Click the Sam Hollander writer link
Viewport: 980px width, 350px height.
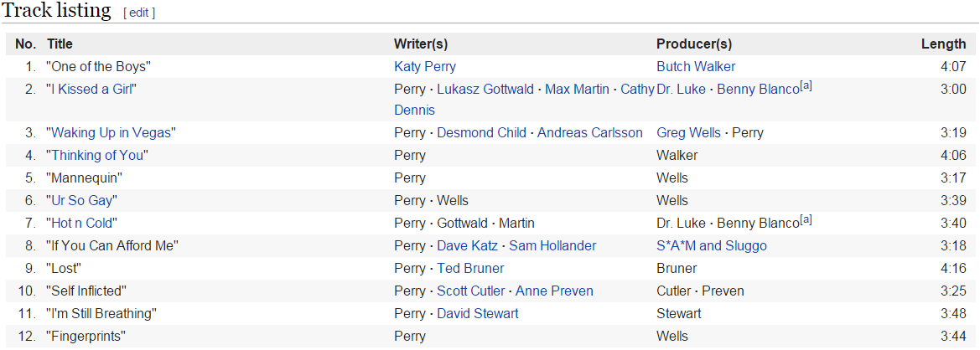552,246
